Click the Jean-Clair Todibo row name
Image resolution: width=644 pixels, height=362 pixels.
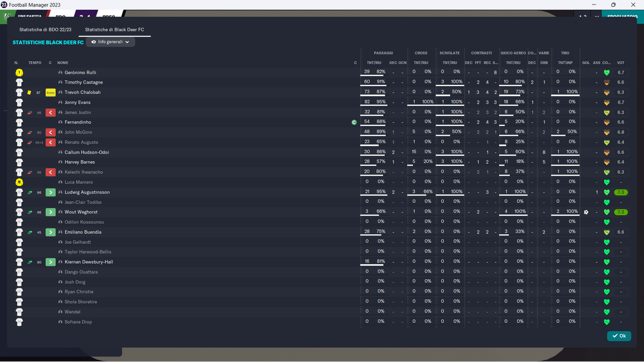coord(83,202)
